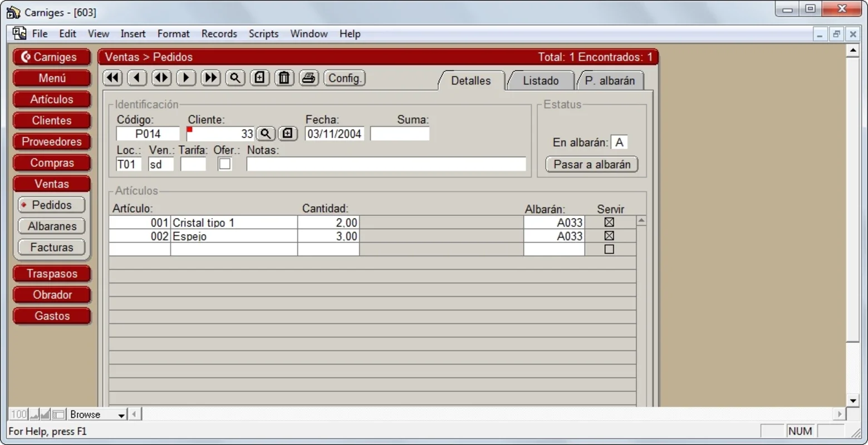Open the Help menu
Image resolution: width=868 pixels, height=445 pixels.
(350, 34)
